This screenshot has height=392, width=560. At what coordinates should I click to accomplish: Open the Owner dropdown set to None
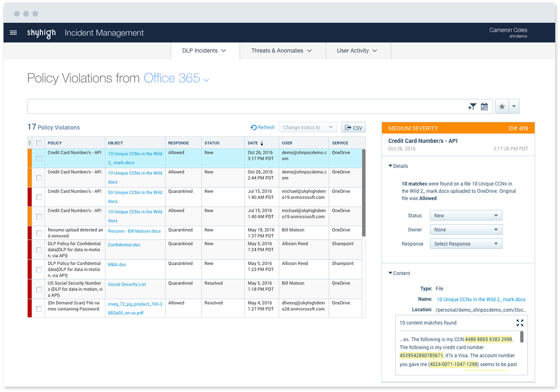(466, 230)
